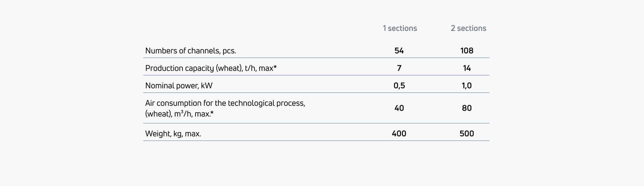Click the asterisk after "t/h, max"
Image resolution: width=644 pixels, height=186 pixels.
pyautogui.click(x=275, y=67)
